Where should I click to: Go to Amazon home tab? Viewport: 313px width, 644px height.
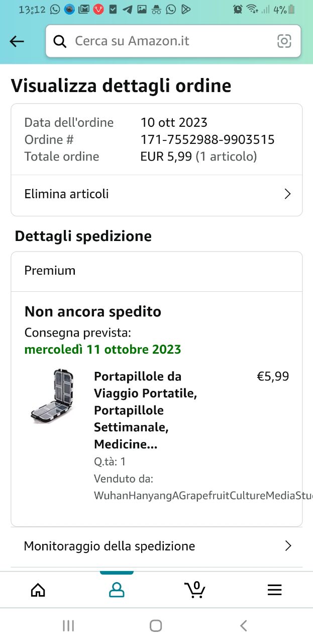click(x=38, y=590)
